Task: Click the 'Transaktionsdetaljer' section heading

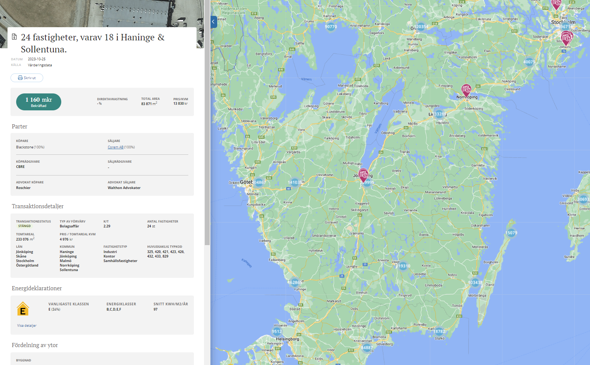Action: click(38, 206)
